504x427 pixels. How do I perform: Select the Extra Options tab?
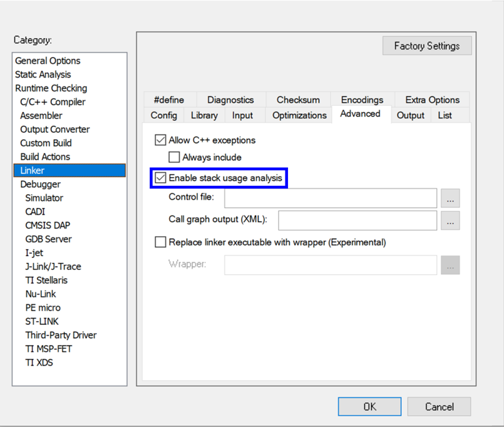432,100
